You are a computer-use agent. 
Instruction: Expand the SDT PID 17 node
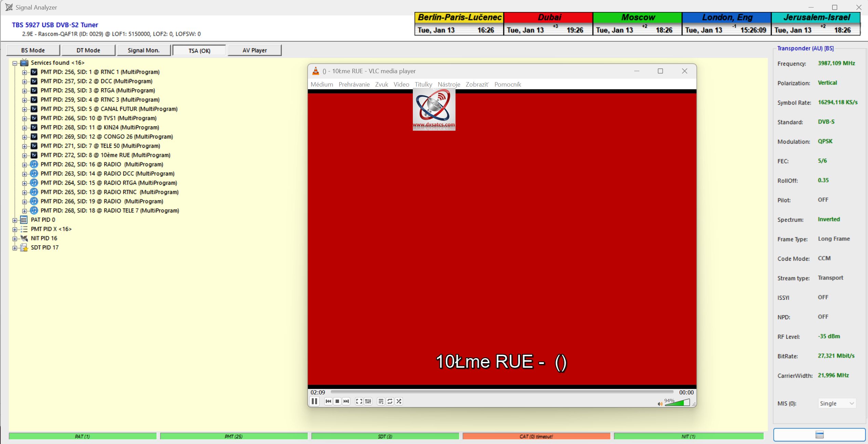[x=15, y=248]
